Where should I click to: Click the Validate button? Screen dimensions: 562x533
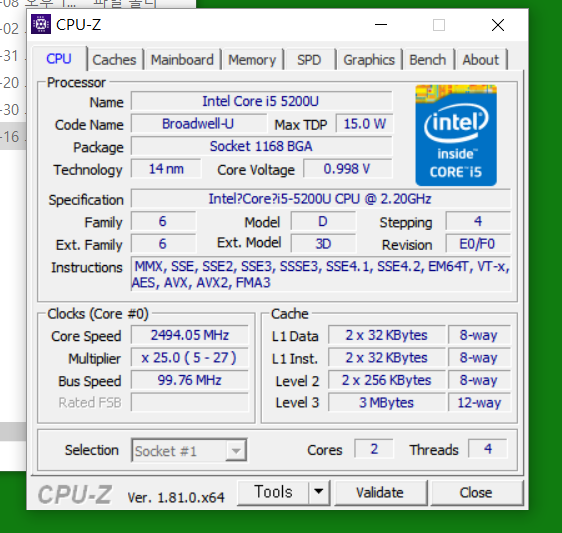tap(380, 493)
